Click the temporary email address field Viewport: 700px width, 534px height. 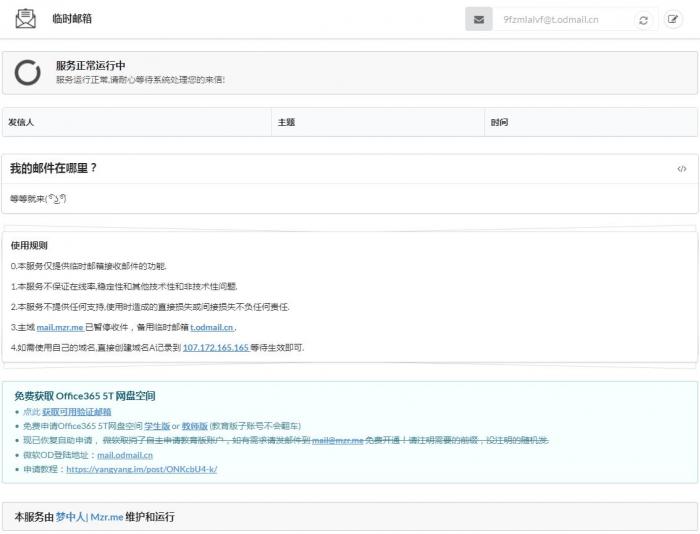(564, 19)
